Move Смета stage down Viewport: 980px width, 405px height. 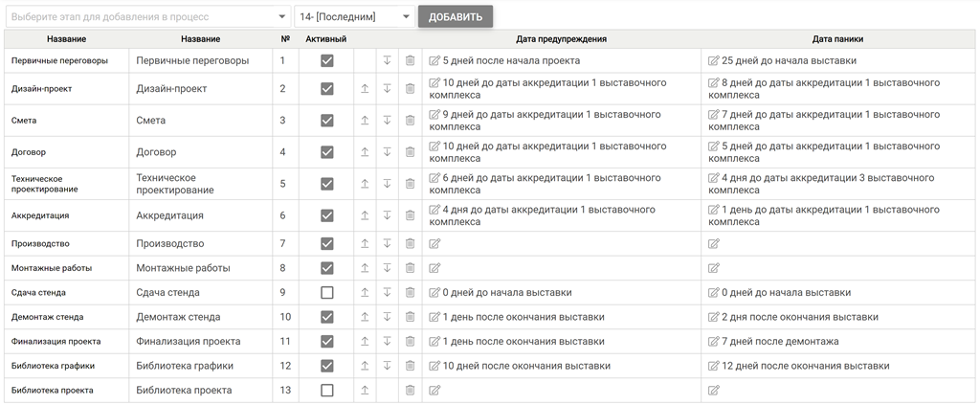[x=388, y=121]
